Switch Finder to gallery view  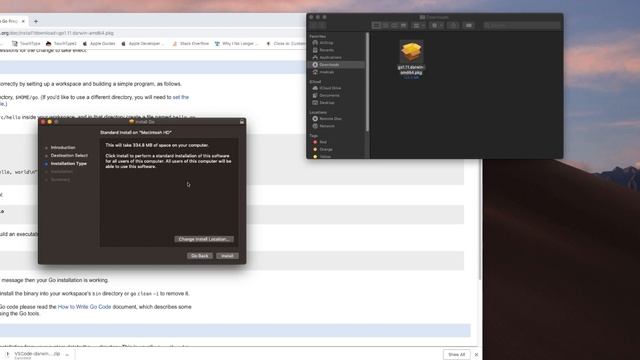[404, 25]
